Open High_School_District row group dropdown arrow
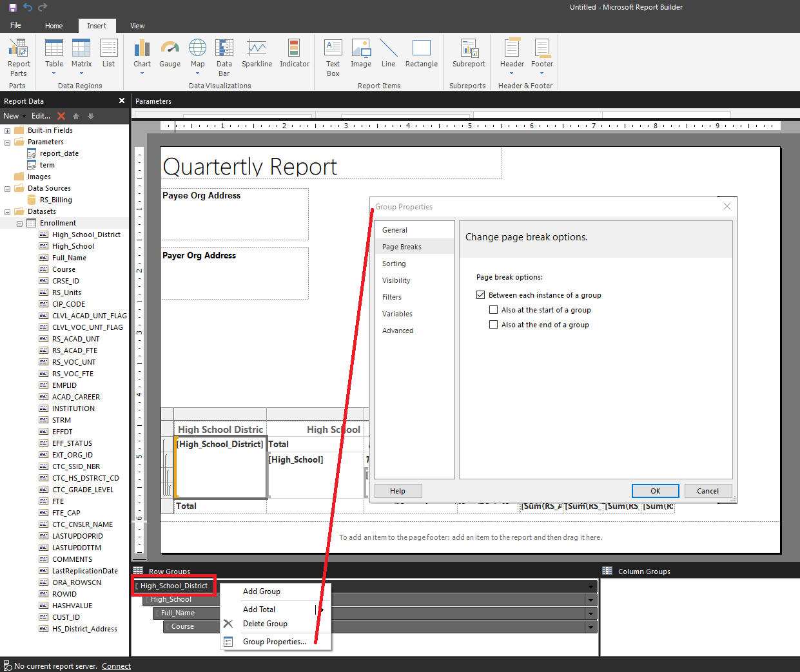Viewport: 800px width, 672px height. pyautogui.click(x=591, y=586)
